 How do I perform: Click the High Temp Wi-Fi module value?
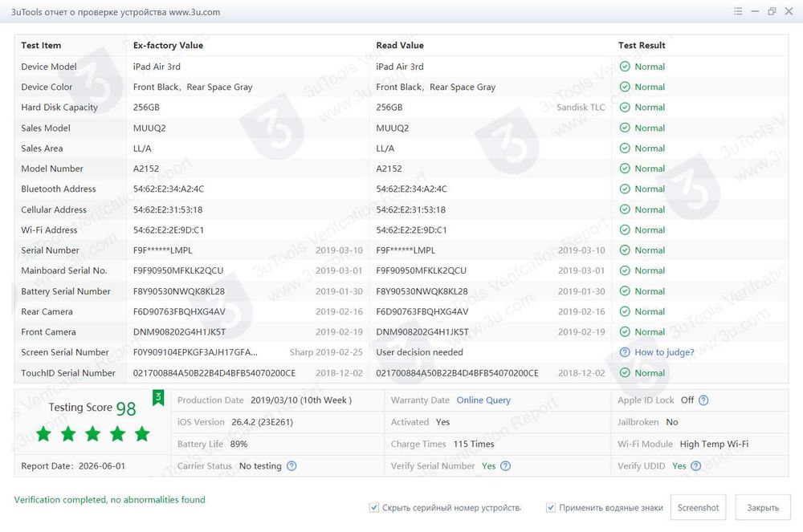click(x=714, y=444)
